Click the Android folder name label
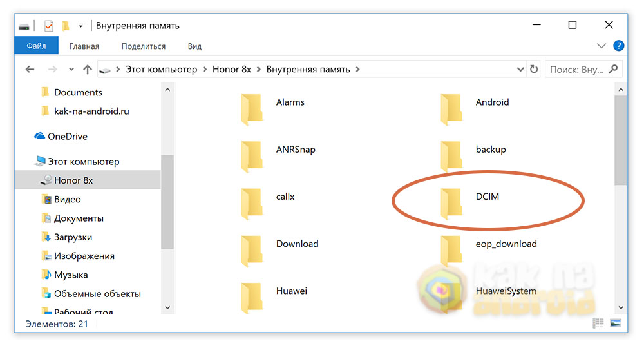Screen dimensions: 644x348 pos(492,102)
